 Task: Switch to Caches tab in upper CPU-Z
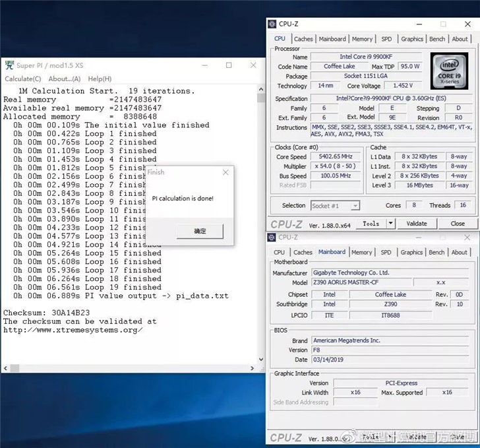[303, 39]
